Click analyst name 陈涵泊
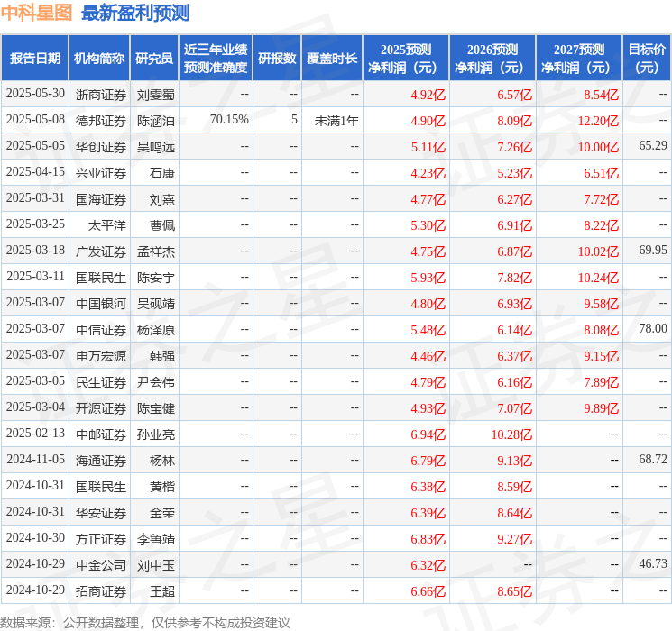 156,121
